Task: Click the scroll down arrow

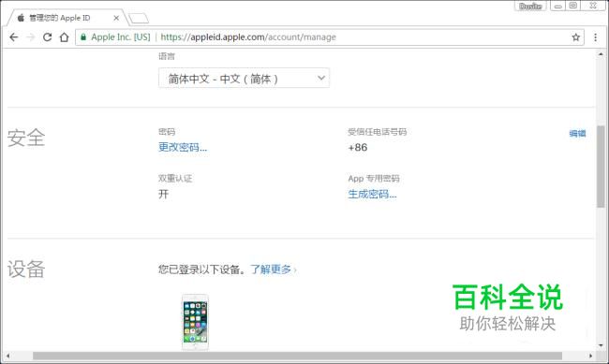Action: click(x=601, y=345)
